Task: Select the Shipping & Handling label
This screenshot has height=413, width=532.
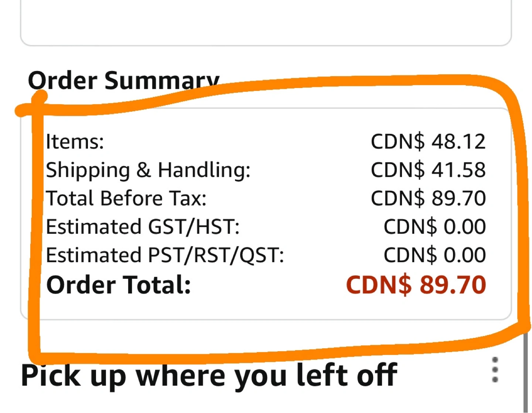Action: tap(148, 170)
